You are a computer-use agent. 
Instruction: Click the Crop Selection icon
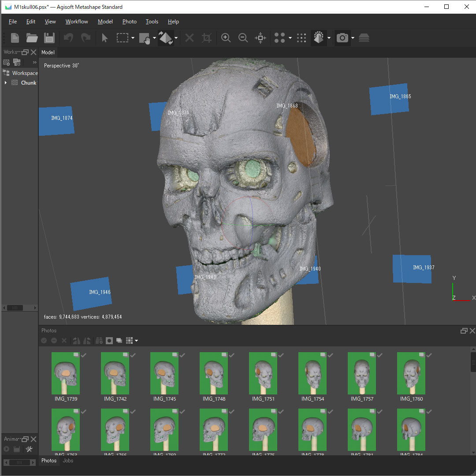tap(207, 38)
